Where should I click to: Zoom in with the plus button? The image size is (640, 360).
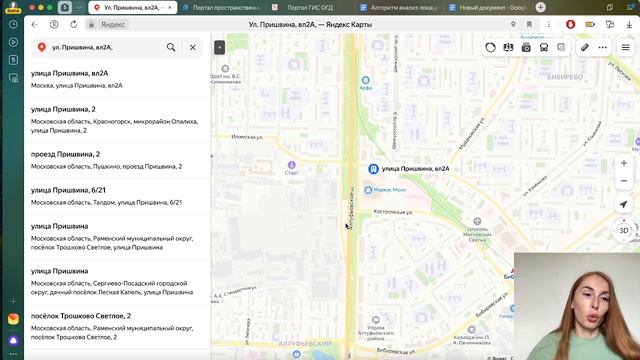tap(624, 163)
